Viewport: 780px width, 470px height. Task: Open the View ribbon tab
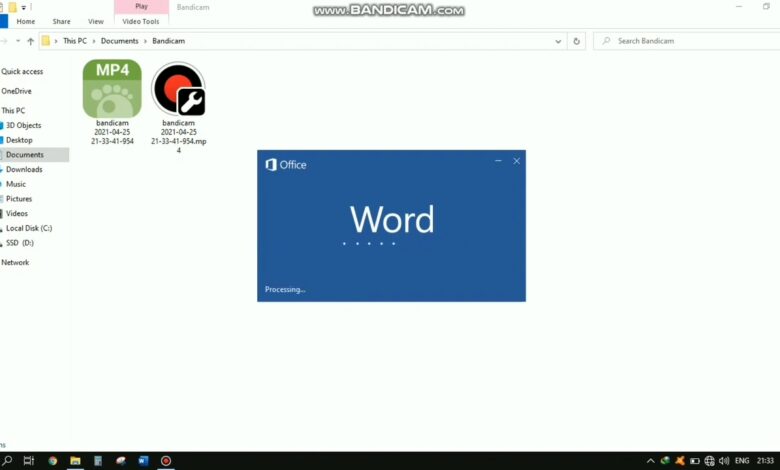96,21
